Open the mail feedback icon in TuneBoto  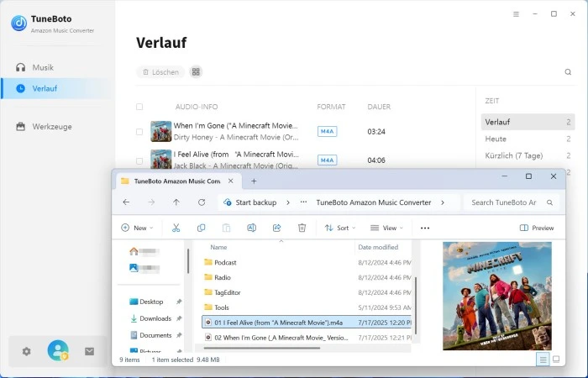(x=89, y=351)
